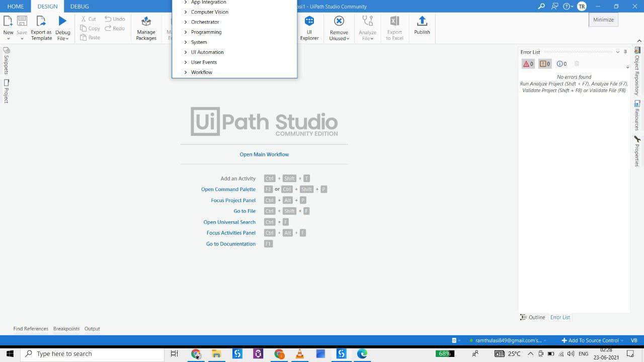This screenshot has height=362, width=644.
Task: Switch to the Outline tab
Action: coord(532,317)
